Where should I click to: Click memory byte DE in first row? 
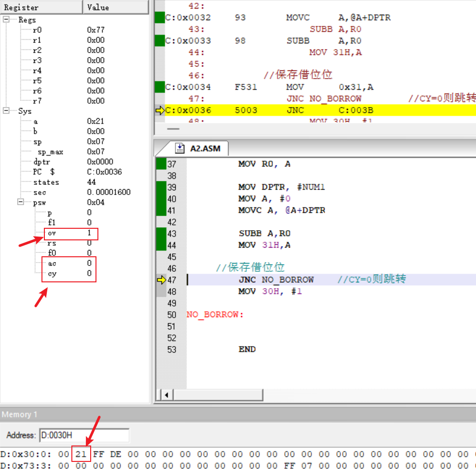click(x=116, y=454)
